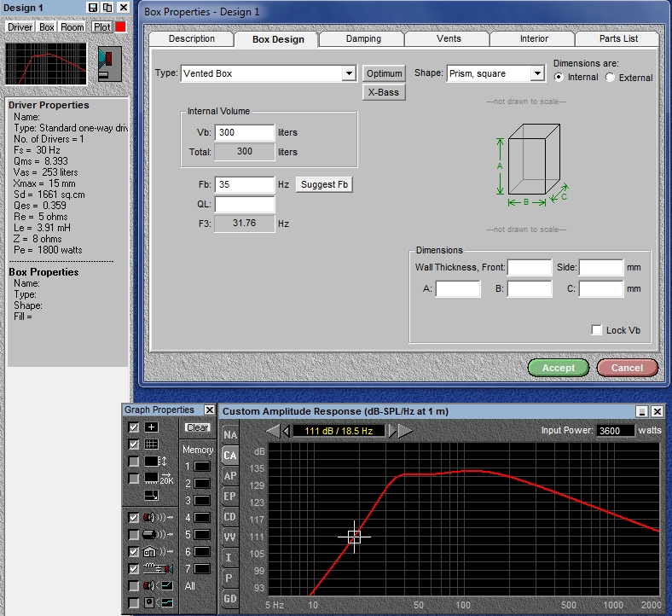Toggle the expanded vertical scale checkbox

pyautogui.click(x=134, y=462)
